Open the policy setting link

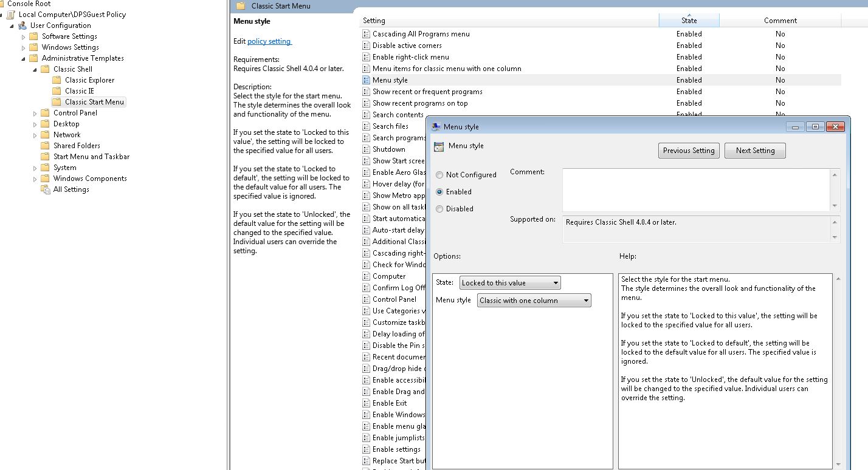[269, 41]
